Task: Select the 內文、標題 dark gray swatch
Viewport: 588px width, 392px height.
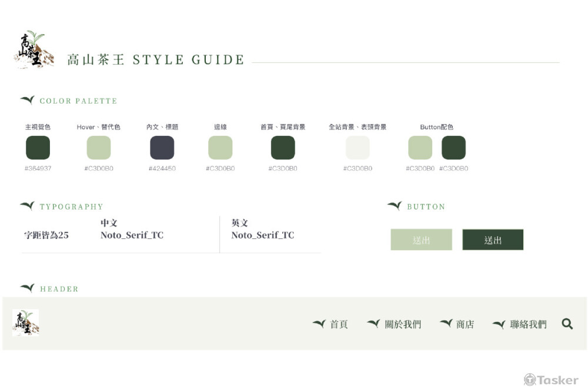Action: click(162, 148)
